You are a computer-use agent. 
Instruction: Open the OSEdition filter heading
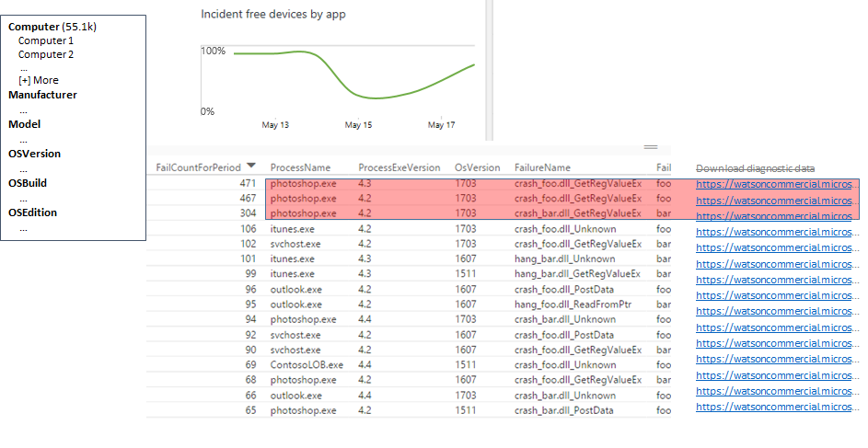click(32, 213)
